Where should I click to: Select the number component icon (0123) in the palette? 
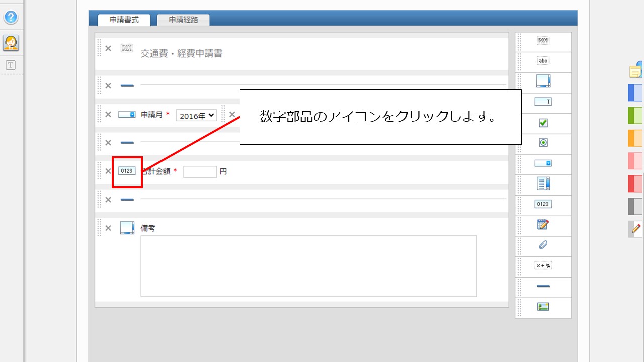543,204
